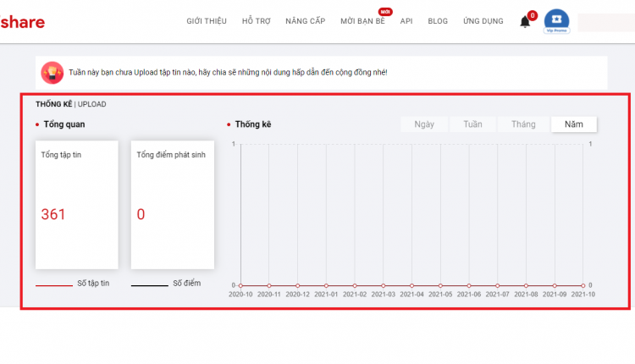Select the Năm statistics tab
Image resolution: width=635 pixels, height=364 pixels.
574,124
